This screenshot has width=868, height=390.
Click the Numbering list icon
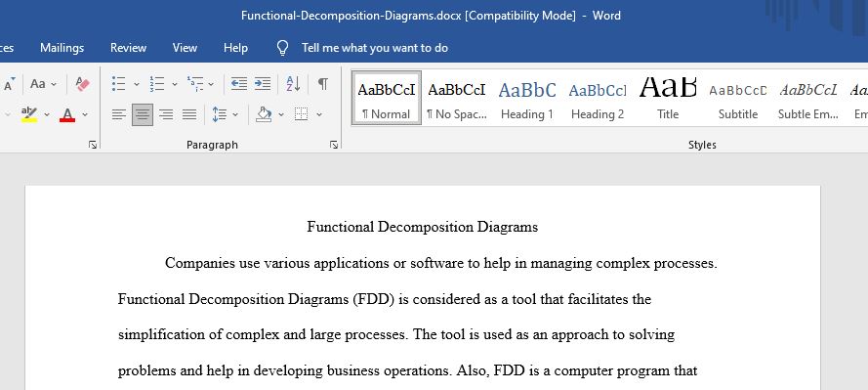coord(157,84)
